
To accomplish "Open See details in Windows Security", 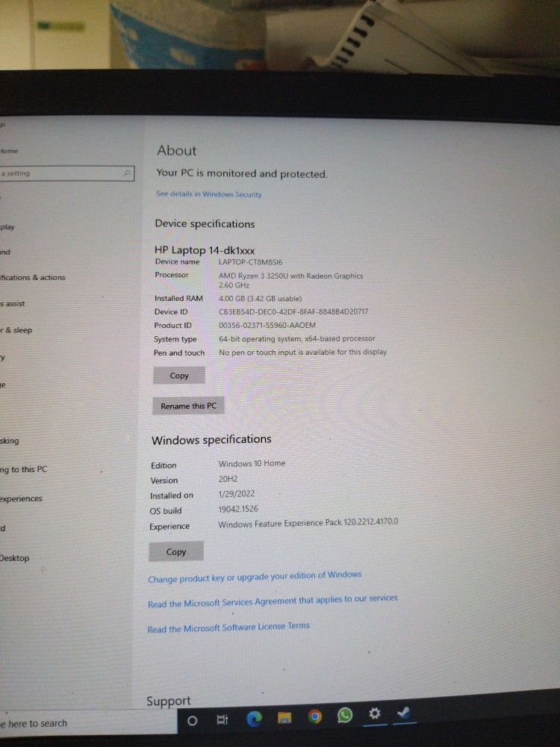I will (209, 194).
